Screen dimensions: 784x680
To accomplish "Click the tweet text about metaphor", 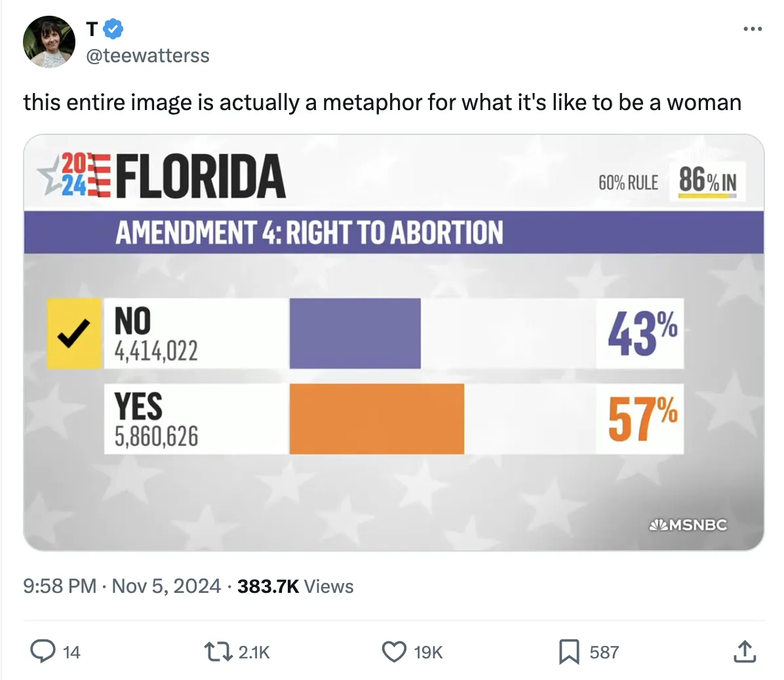I will coord(382,102).
